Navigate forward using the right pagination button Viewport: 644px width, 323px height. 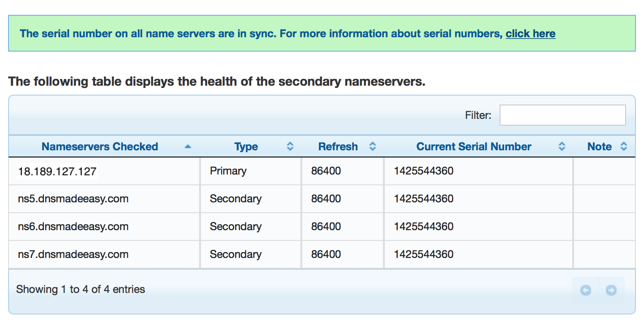point(612,290)
